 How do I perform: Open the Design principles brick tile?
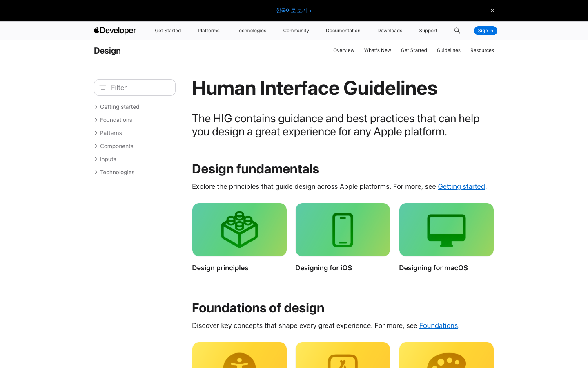tap(239, 230)
